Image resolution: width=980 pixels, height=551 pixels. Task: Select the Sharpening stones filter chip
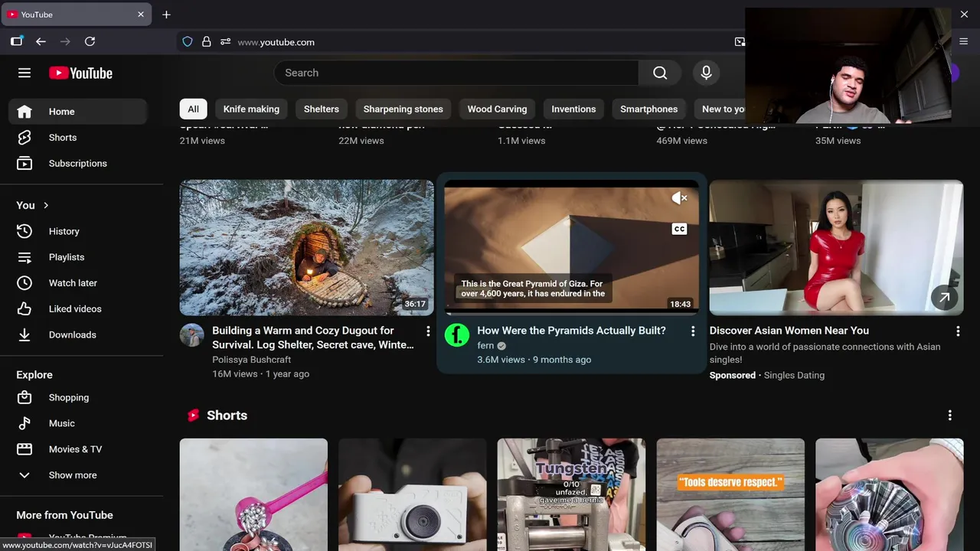pos(403,109)
